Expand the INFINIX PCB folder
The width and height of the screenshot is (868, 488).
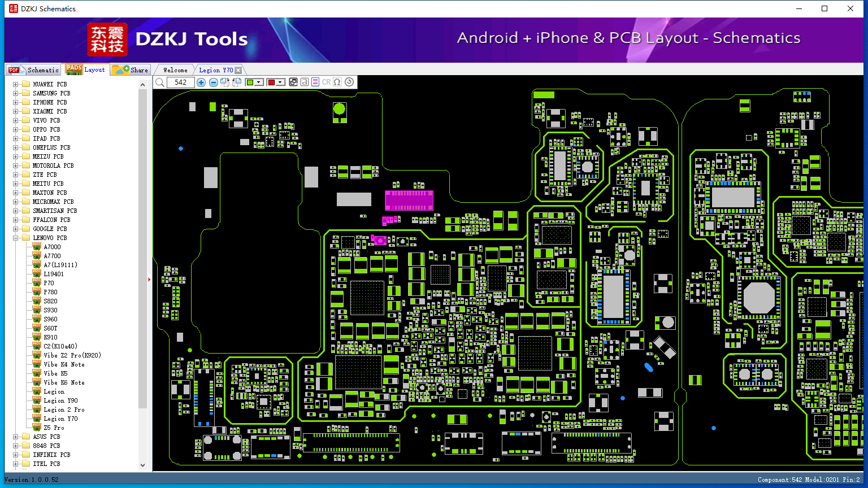16,455
